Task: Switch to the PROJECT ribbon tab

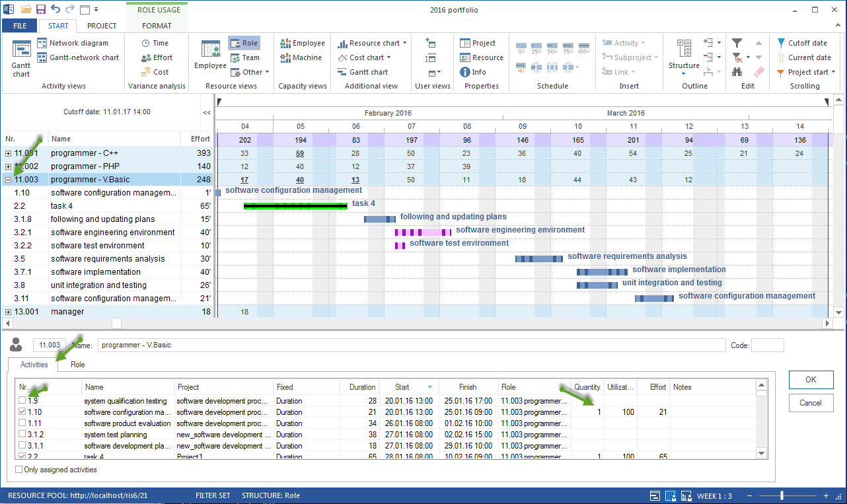Action: 102,26
